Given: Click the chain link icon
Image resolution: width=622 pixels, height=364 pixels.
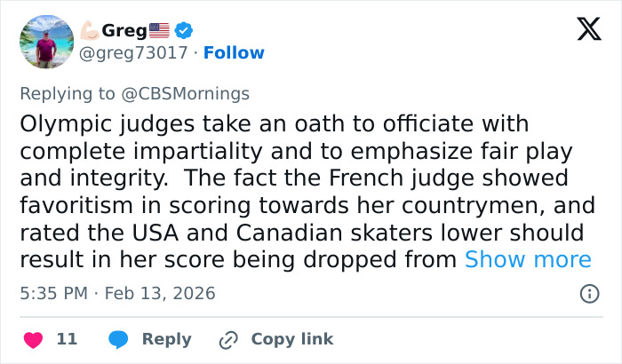Looking at the screenshot, I should coord(228,339).
